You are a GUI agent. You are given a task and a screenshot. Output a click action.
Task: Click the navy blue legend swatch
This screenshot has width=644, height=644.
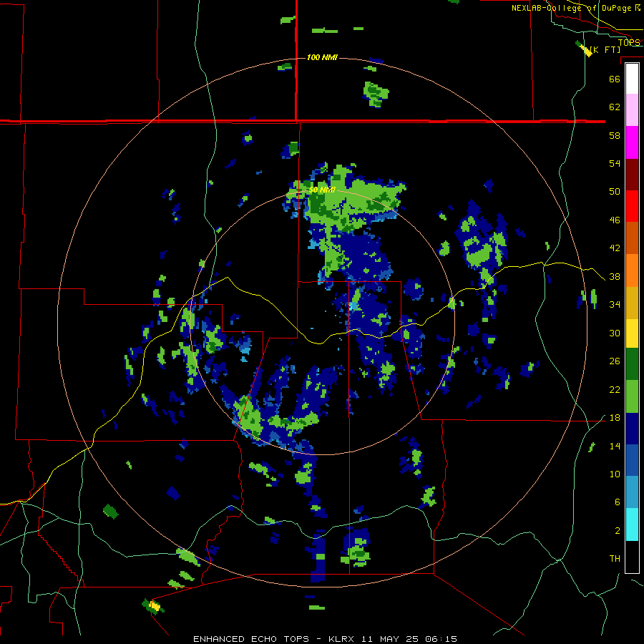point(632,429)
